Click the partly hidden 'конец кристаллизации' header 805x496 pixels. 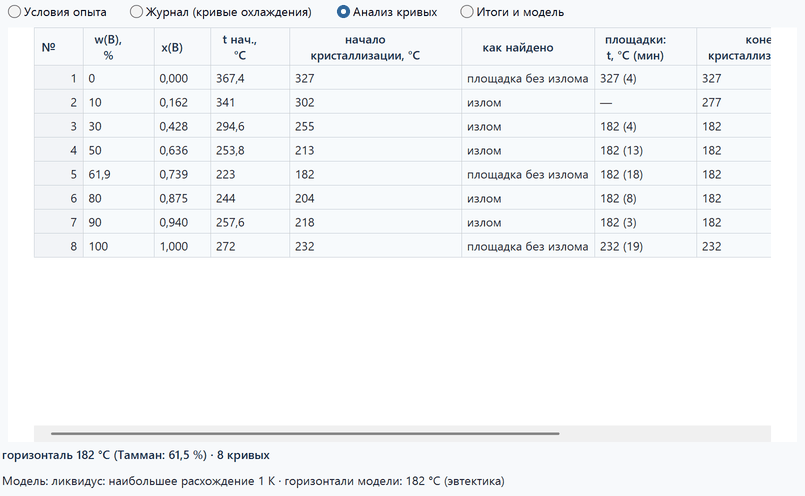coord(734,47)
